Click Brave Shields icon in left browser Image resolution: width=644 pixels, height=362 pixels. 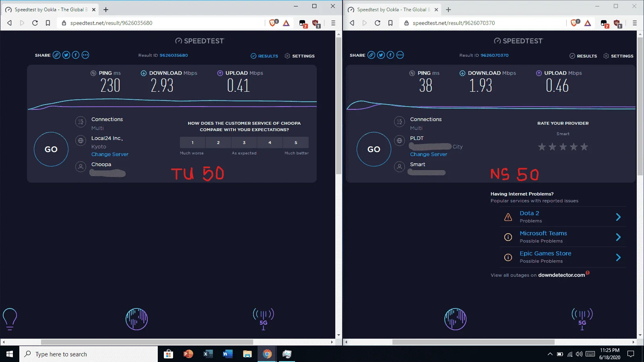pyautogui.click(x=273, y=23)
